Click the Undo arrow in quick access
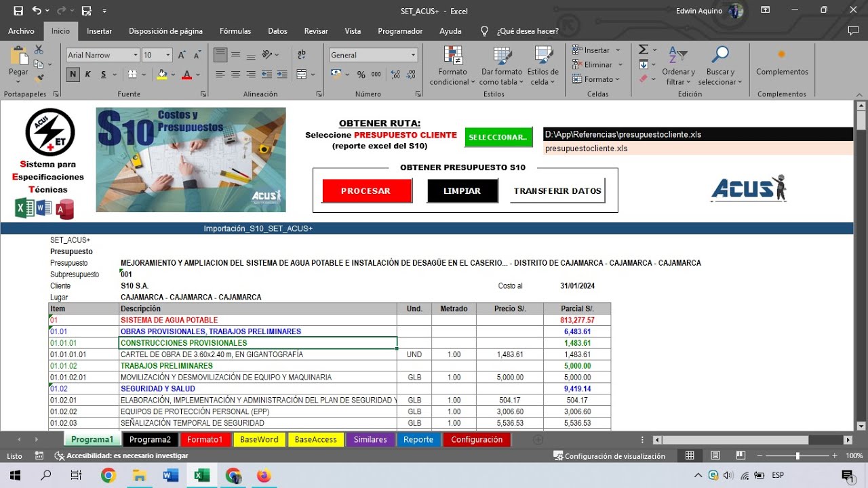 [36, 11]
